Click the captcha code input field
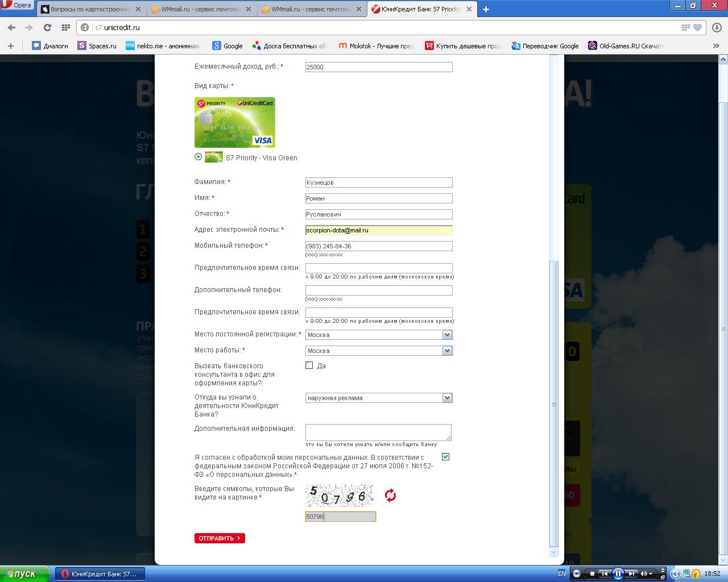 (x=341, y=517)
